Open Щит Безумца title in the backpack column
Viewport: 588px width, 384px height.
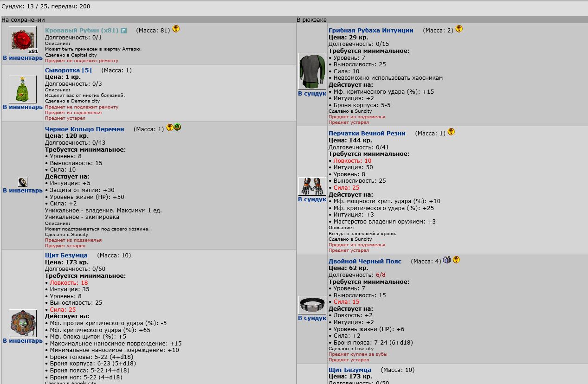click(x=350, y=370)
